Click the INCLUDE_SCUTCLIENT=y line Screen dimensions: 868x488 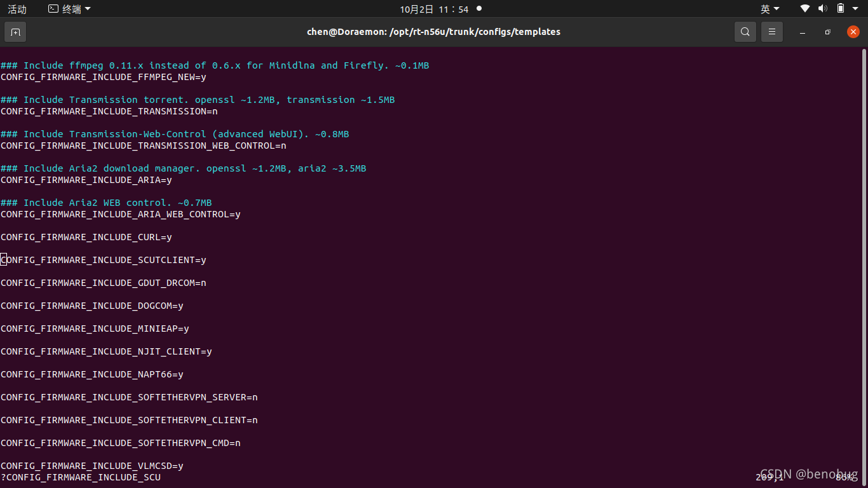[104, 260]
